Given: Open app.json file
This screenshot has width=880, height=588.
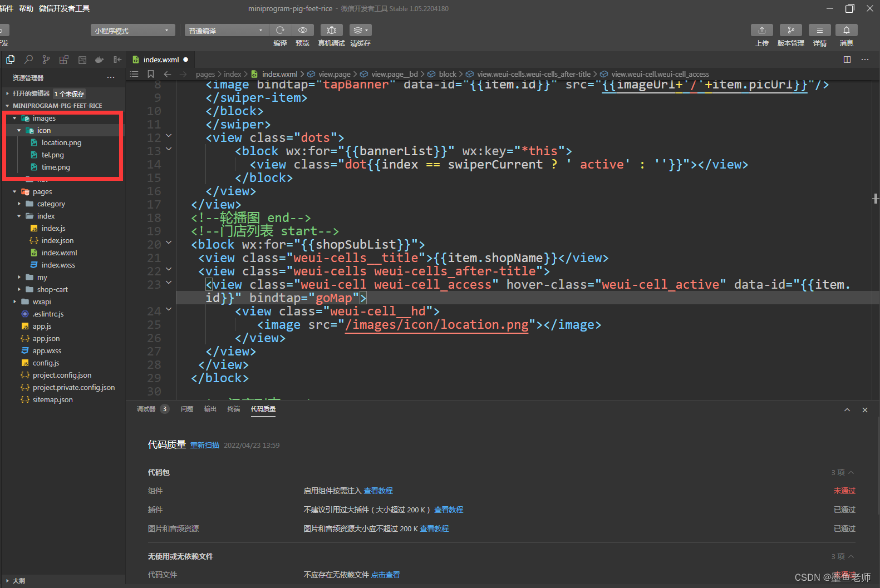Looking at the screenshot, I should pos(46,338).
